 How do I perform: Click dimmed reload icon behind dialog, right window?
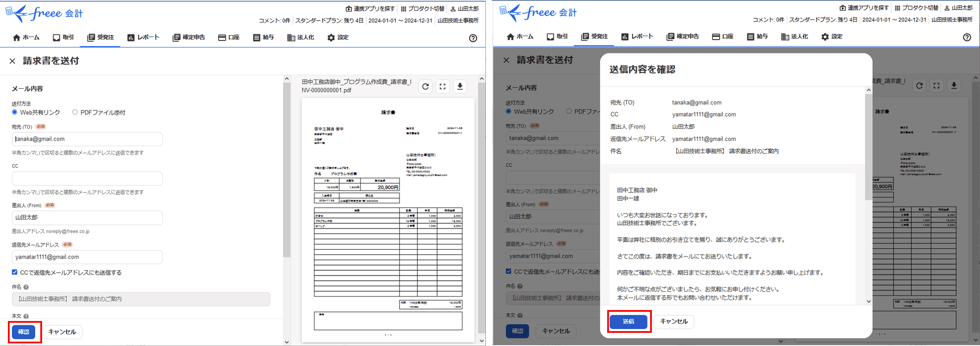point(920,86)
